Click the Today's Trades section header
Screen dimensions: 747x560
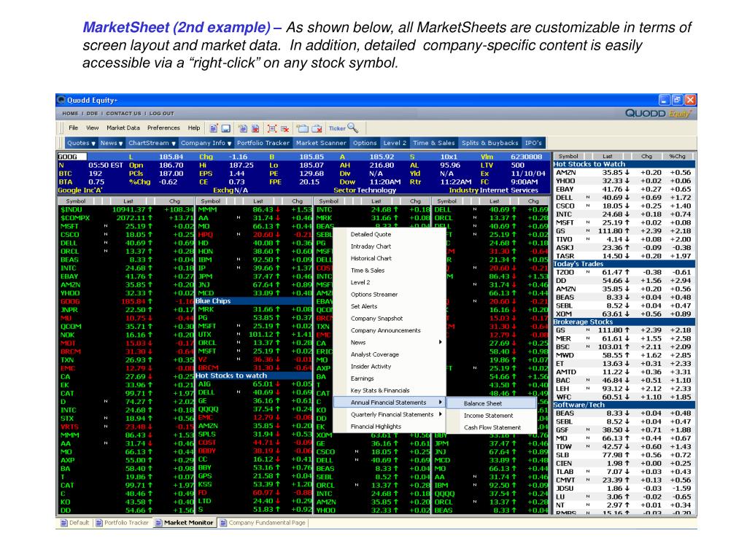[624, 264]
